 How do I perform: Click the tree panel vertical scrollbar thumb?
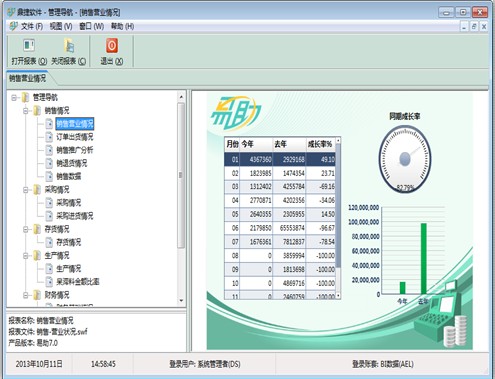coord(181,175)
